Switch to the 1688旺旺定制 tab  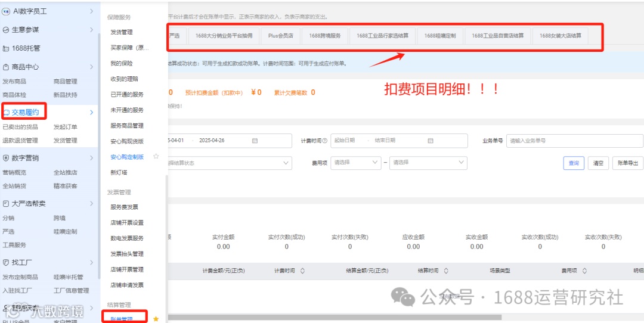(440, 36)
